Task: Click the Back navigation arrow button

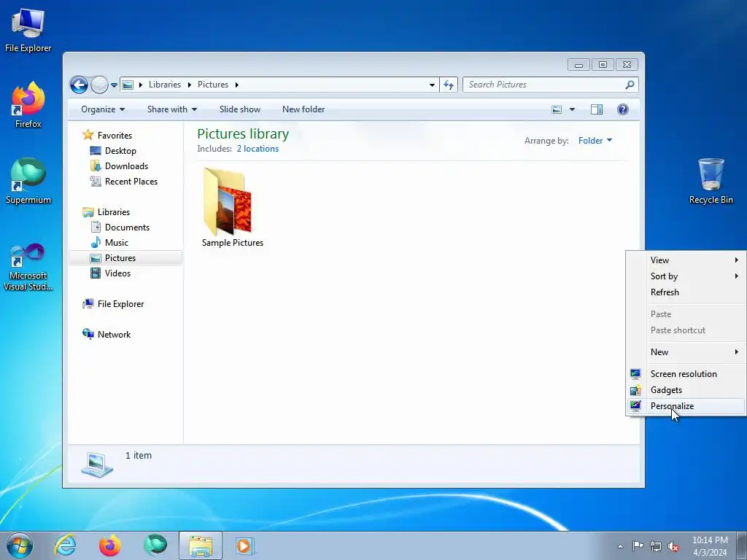Action: 79,85
